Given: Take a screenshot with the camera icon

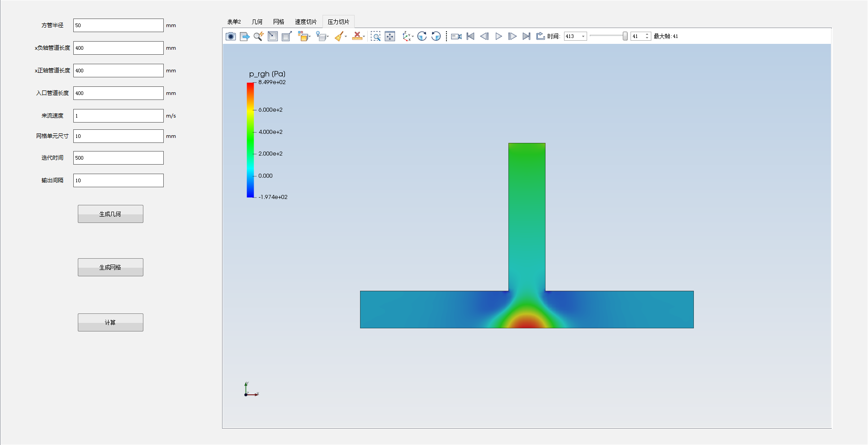Looking at the screenshot, I should [231, 36].
